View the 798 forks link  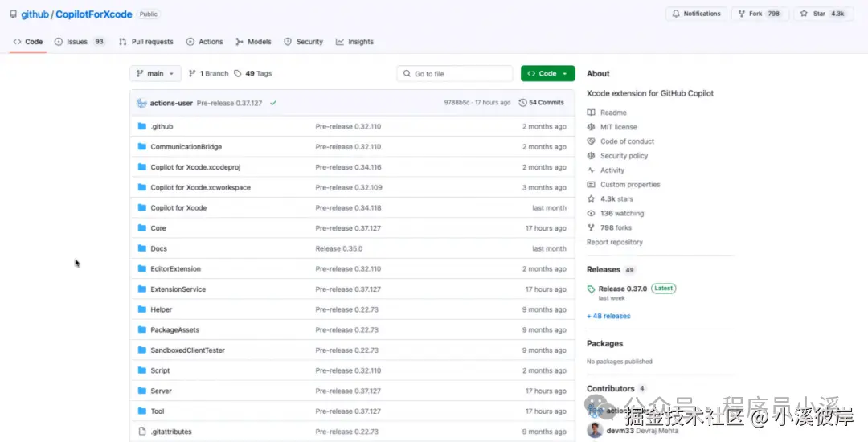616,227
